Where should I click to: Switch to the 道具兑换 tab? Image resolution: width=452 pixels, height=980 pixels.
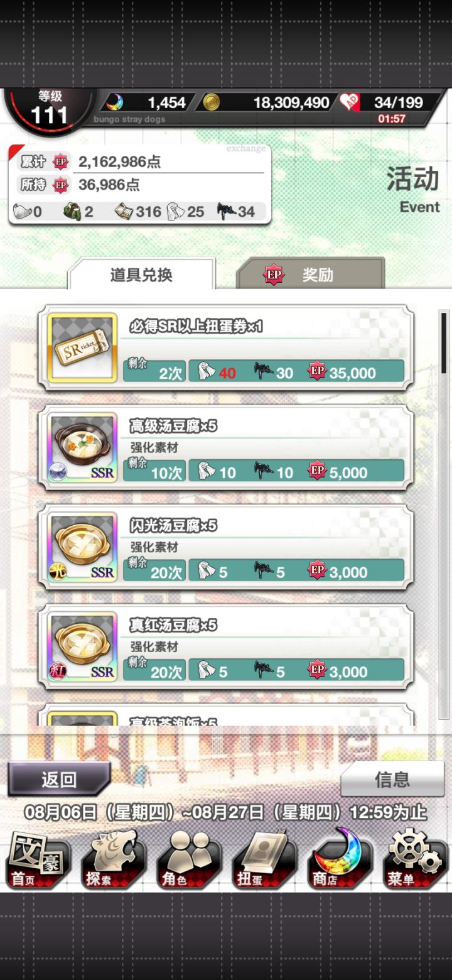point(141,275)
